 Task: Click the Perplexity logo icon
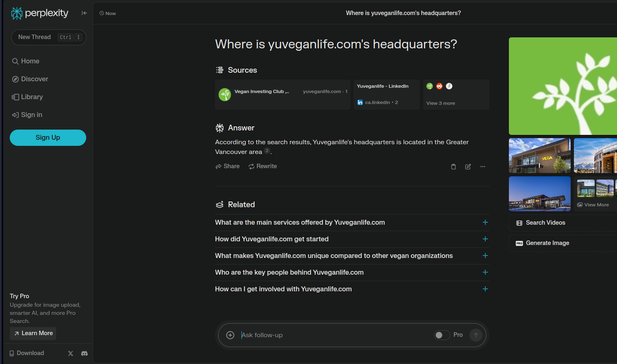17,13
